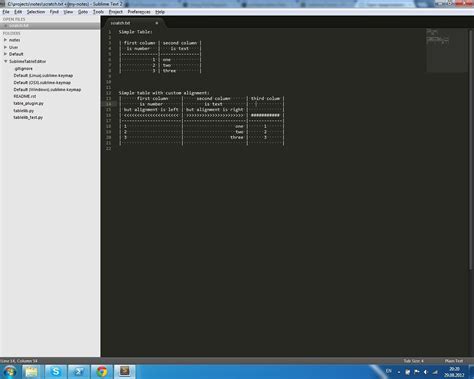Open the Project menu

(x=116, y=12)
